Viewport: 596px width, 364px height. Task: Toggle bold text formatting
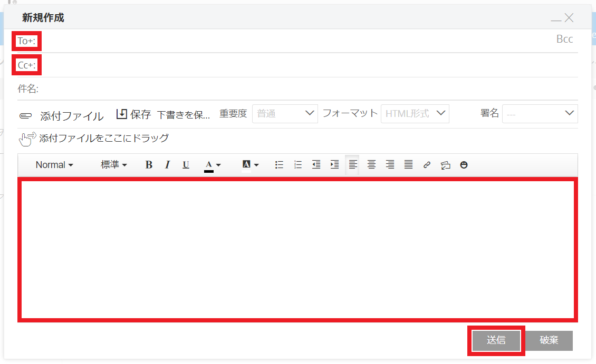[x=149, y=165]
